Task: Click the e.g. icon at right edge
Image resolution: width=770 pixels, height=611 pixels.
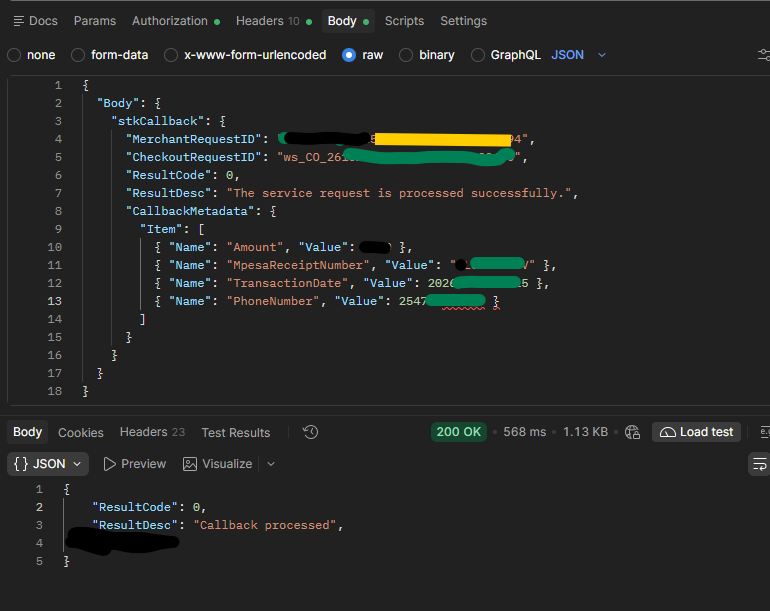Action: pos(765,432)
